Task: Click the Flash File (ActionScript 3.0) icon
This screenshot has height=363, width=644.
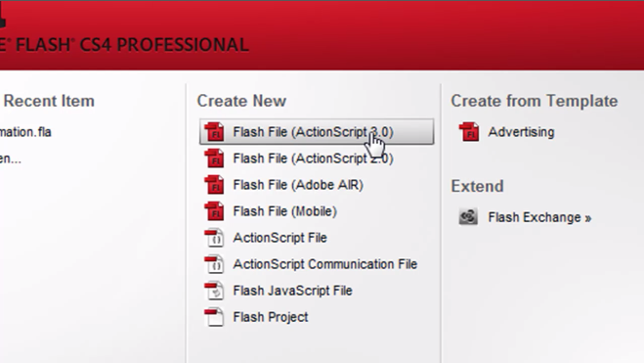Action: [214, 132]
